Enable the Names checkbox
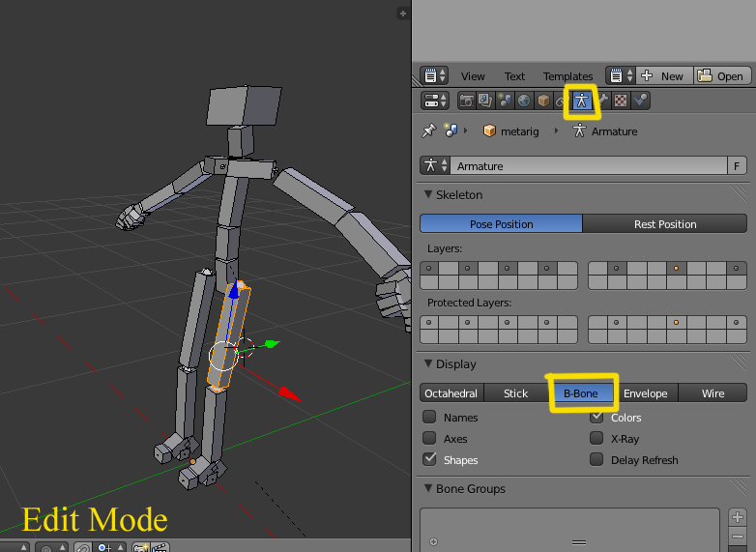This screenshot has width=756, height=552. 429,417
